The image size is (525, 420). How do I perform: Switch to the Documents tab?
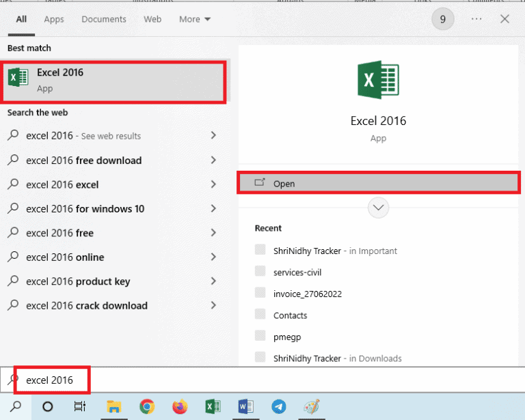tap(104, 19)
